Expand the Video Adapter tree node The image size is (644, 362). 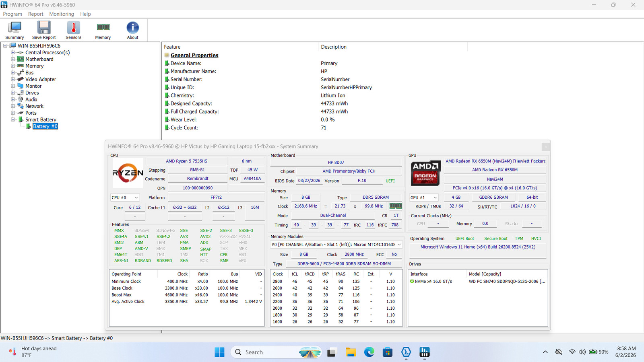pyautogui.click(x=13, y=79)
